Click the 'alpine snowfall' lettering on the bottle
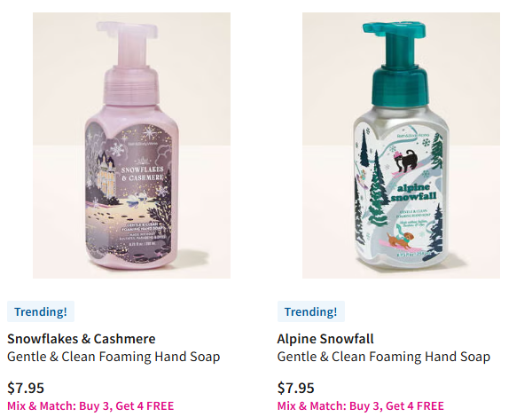The width and height of the screenshot is (532, 417). click(x=413, y=193)
